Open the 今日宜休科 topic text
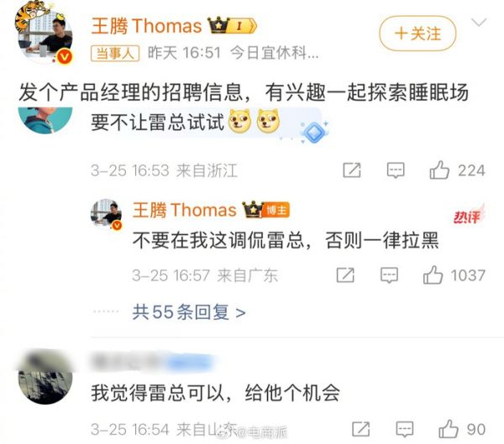Screen dimensions: 504x444 pos(275,53)
